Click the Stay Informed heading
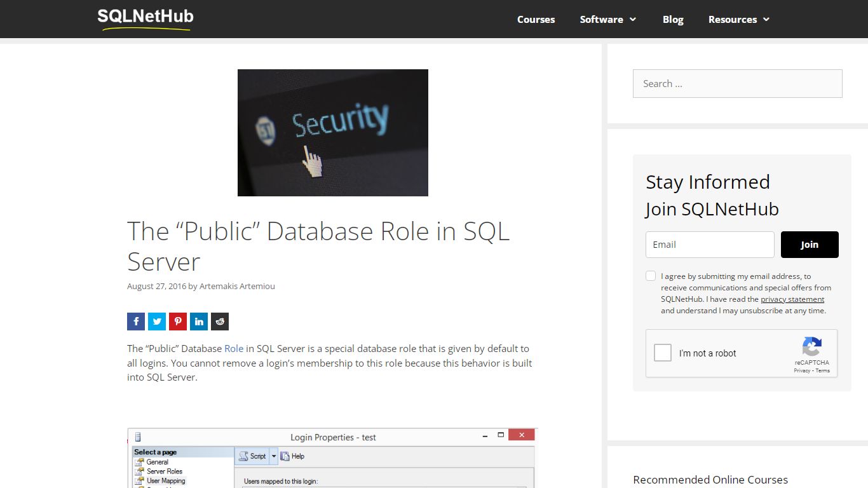868x488 pixels. [708, 182]
